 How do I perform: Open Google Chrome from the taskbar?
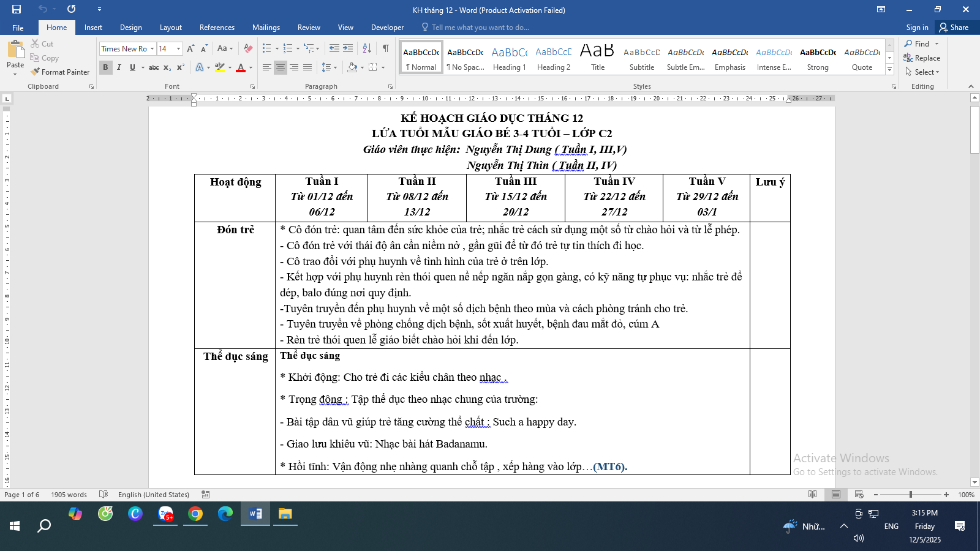tap(195, 514)
